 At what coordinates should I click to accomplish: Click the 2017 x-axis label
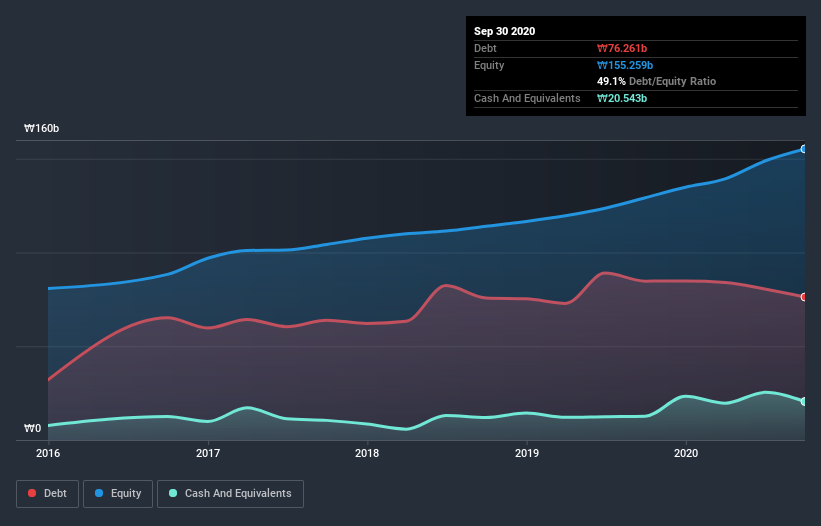click(208, 453)
